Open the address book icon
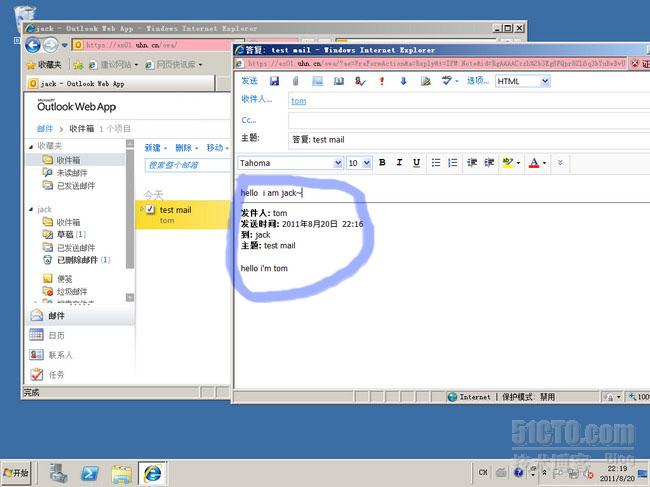The image size is (650, 487). coord(339,81)
